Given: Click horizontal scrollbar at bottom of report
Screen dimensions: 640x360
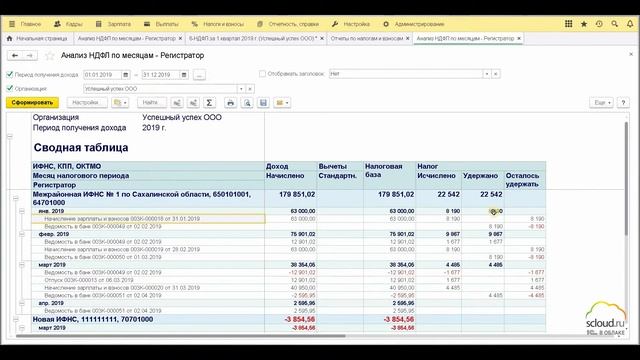Looking at the screenshot, I should 180,336.
